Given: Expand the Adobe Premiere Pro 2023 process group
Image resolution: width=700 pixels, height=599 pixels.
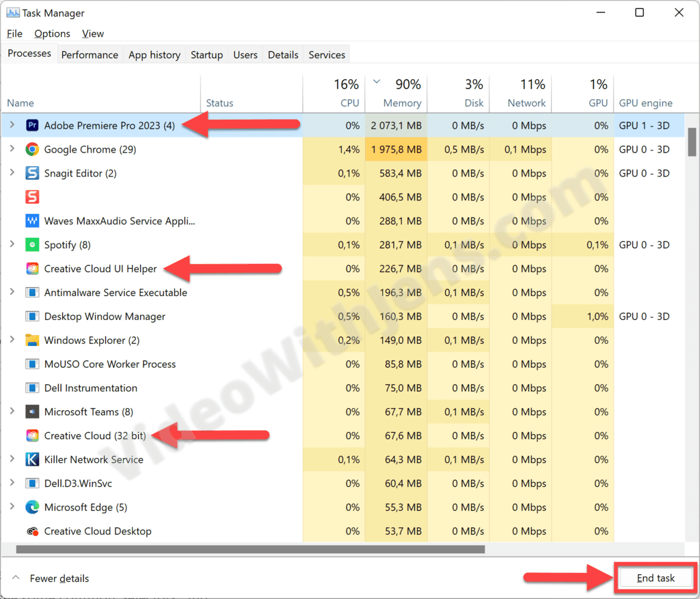Looking at the screenshot, I should pyautogui.click(x=12, y=125).
